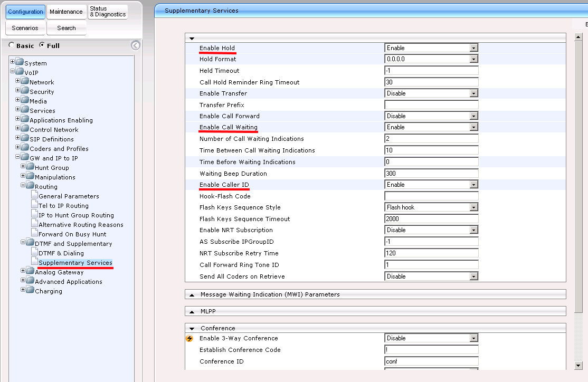Image resolution: width=588 pixels, height=382 pixels.
Task: Open the Status & Diagnostics tab
Action: pyautogui.click(x=108, y=12)
